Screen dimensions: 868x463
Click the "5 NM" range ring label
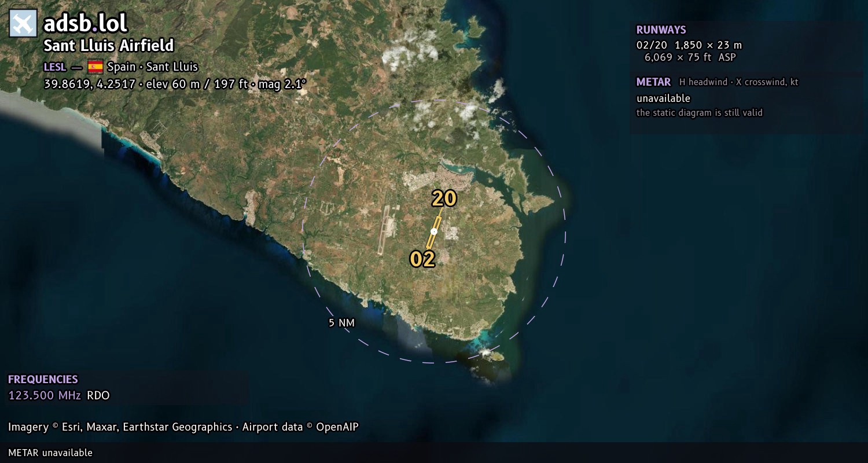tap(341, 323)
